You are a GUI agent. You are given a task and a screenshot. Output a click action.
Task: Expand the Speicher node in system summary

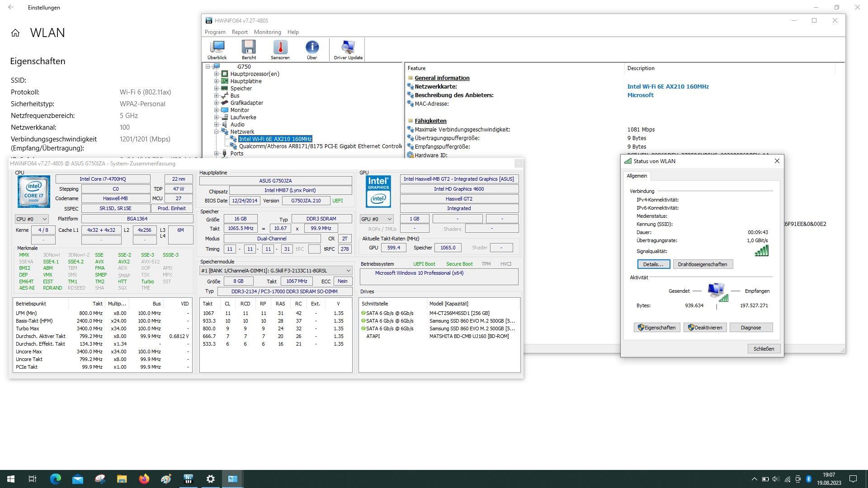tap(216, 88)
